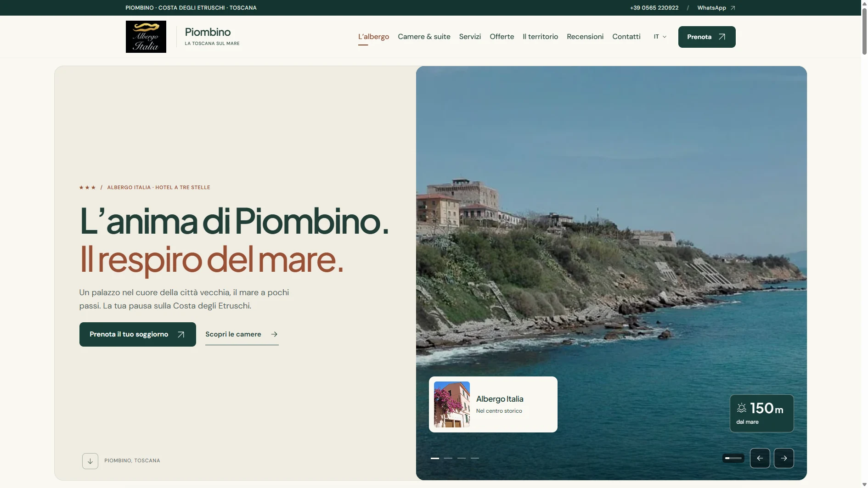Image resolution: width=868 pixels, height=488 pixels.
Task: Open the WhatsApp link in top bar
Action: (x=716, y=8)
